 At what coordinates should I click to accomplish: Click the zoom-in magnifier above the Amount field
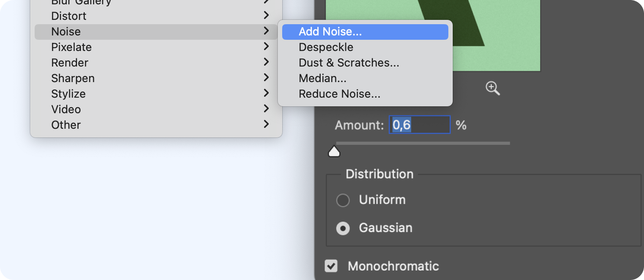[x=493, y=88]
